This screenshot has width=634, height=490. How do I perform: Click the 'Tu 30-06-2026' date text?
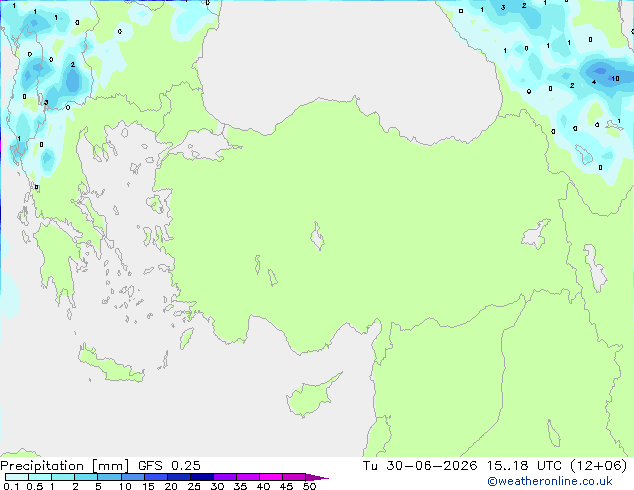(x=420, y=466)
